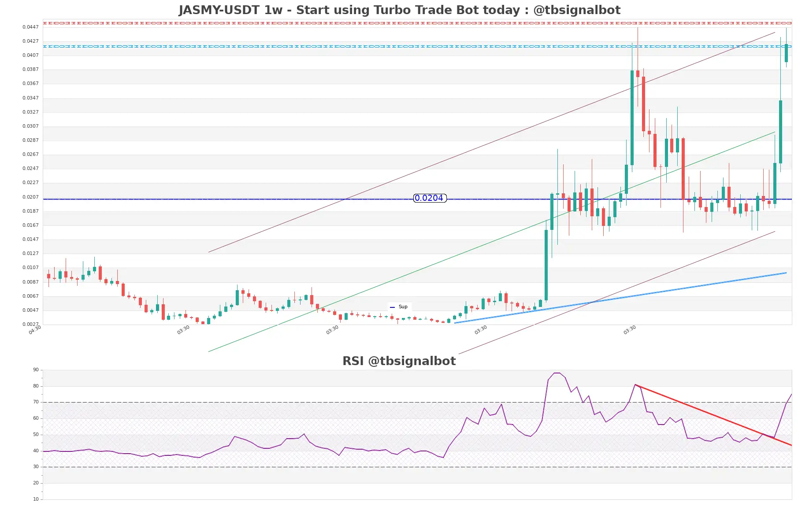Click the RSI @tbsignalbot subtitle
798x532 pixels.
tap(399, 361)
